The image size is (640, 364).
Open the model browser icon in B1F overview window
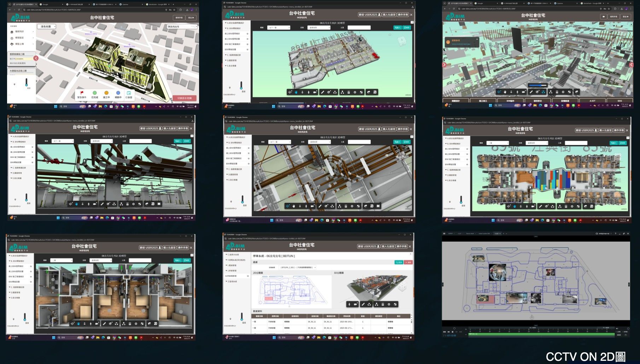tap(342, 92)
